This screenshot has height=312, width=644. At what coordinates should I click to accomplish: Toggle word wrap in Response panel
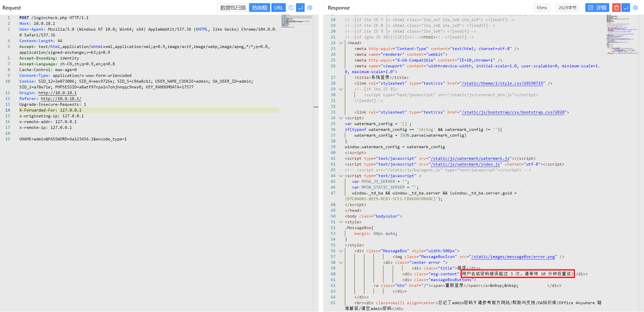click(626, 8)
